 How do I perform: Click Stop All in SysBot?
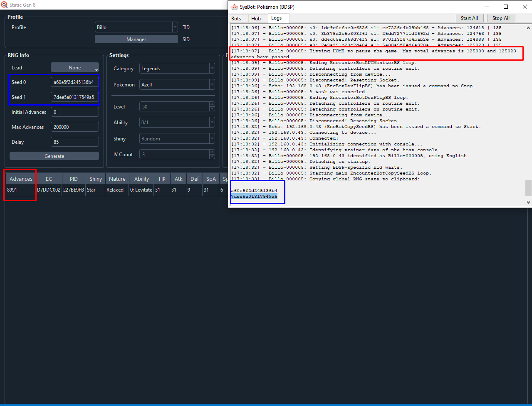pos(501,18)
